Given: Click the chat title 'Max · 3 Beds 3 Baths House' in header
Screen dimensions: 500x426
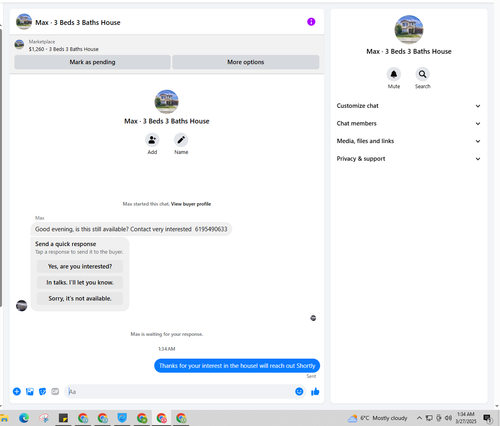Looking at the screenshot, I should click(x=78, y=22).
